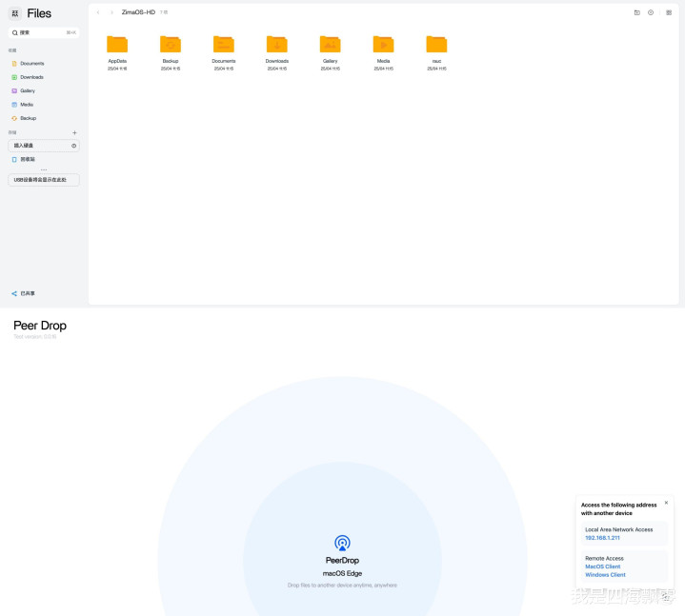The height and width of the screenshot is (616, 685).
Task: Add storage with the plus icon
Action: pos(74,132)
